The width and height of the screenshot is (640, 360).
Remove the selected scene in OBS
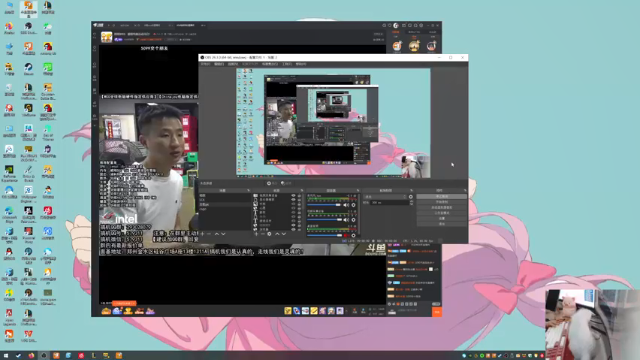[209, 234]
